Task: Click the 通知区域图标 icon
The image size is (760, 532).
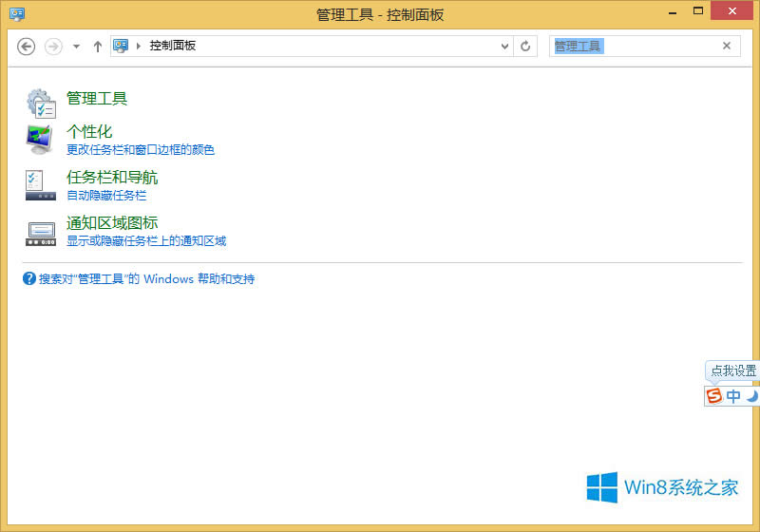Action: tap(40, 232)
